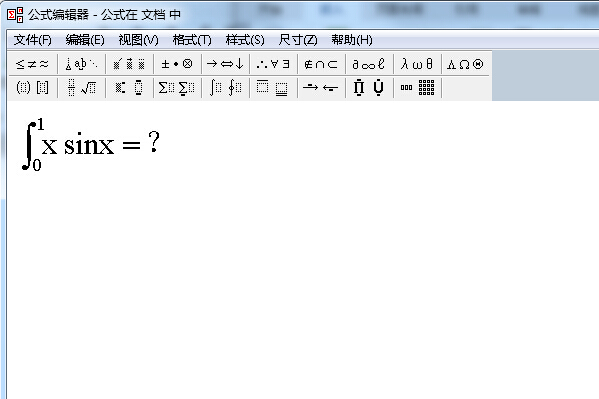Click the lower limit 0 of the integral
Viewport: 599px width, 399px height.
tap(37, 165)
